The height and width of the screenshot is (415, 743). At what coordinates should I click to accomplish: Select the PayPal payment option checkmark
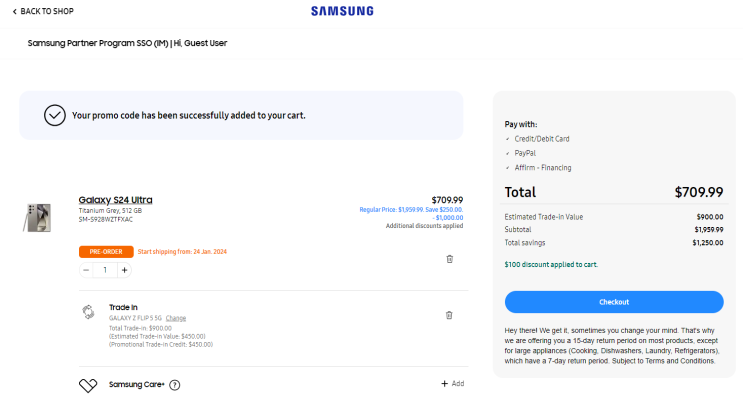pyautogui.click(x=508, y=153)
